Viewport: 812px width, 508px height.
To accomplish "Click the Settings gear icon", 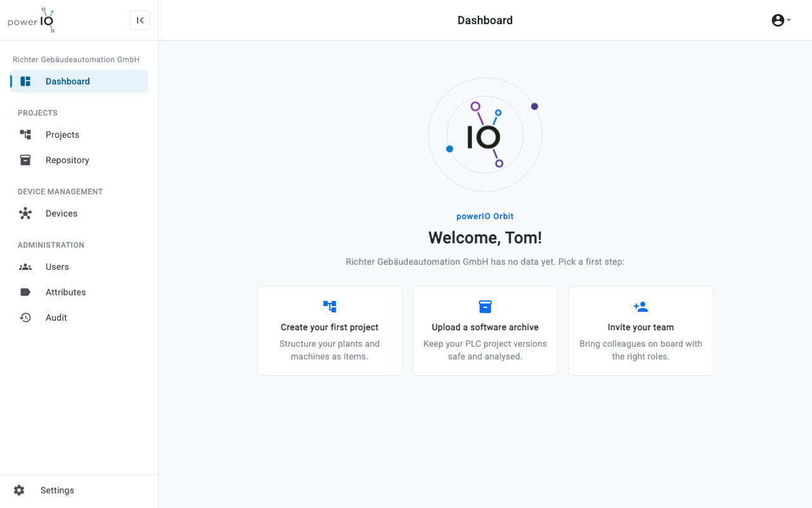I will pyautogui.click(x=19, y=490).
